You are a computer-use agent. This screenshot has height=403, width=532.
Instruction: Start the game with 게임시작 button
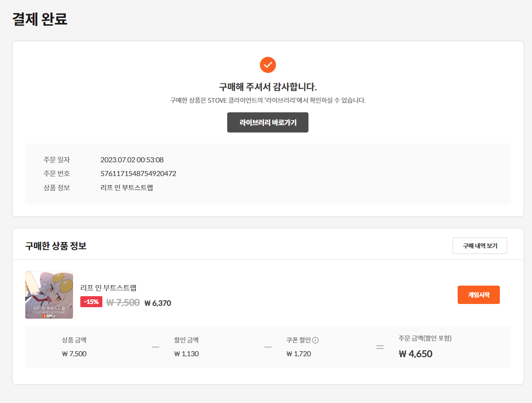pos(478,295)
